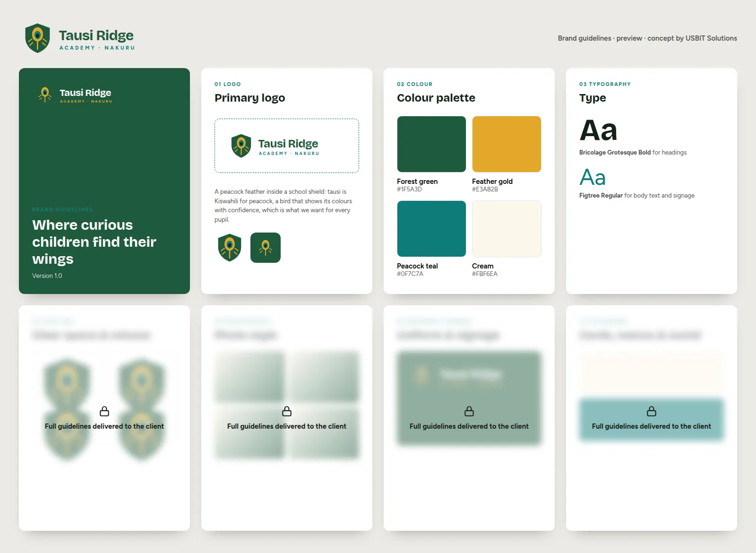Click the 'Version 1.0' text on the cover
The height and width of the screenshot is (553, 756).
47,276
